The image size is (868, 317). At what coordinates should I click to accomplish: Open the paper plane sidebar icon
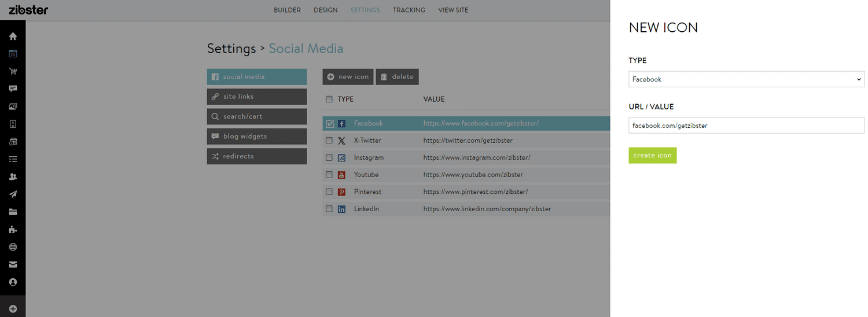click(x=13, y=194)
